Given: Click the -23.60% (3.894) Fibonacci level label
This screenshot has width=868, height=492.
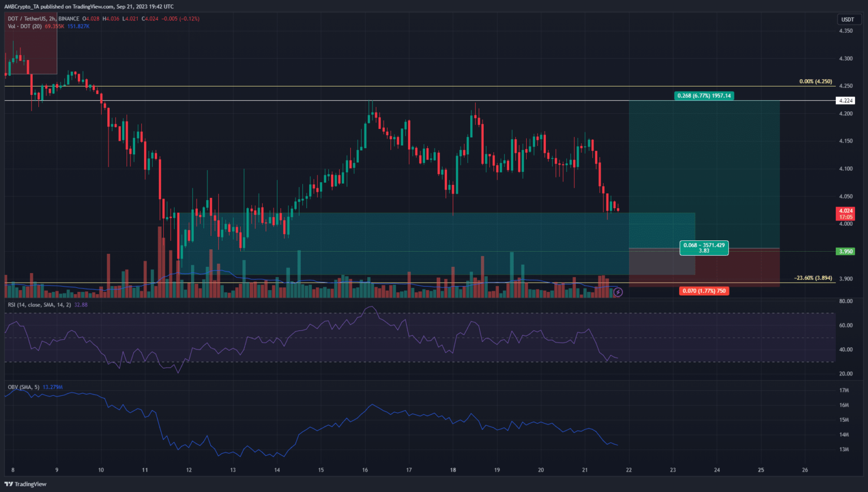Looking at the screenshot, I should click(813, 278).
